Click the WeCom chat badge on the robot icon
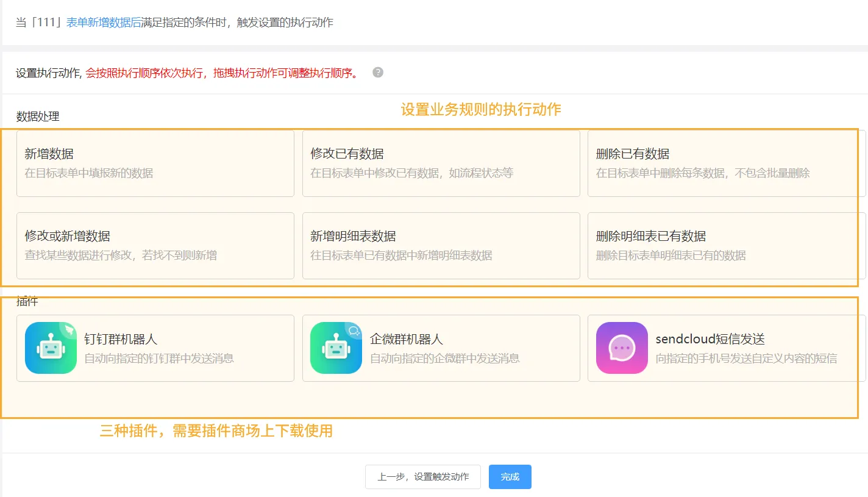 (354, 330)
